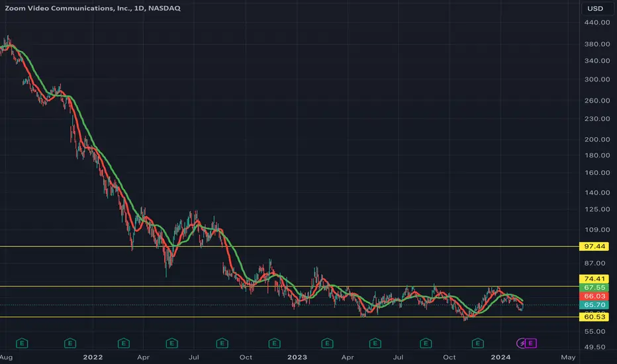Open the August 2021 earnings marker
The width and height of the screenshot is (617, 364).
click(22, 343)
